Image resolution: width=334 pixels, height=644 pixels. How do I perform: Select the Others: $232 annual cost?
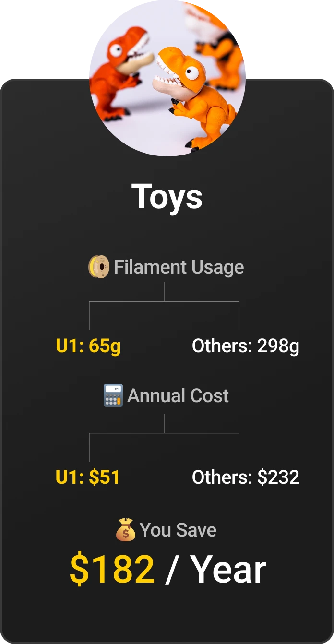coord(245,477)
